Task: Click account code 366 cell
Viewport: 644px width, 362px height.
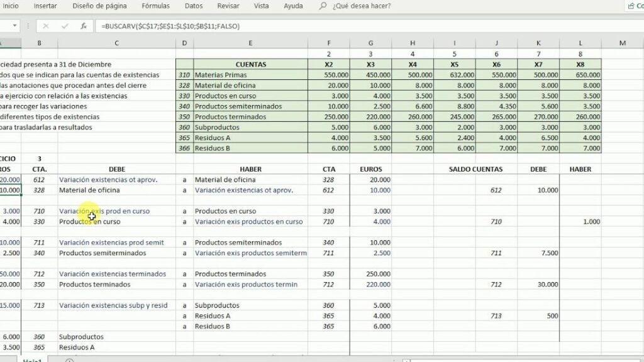Action: click(184, 148)
